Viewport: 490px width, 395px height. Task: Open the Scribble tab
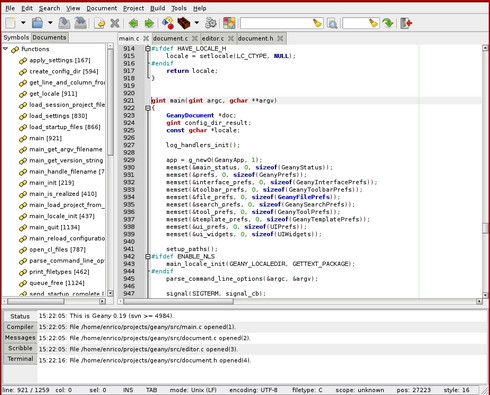pos(20,348)
